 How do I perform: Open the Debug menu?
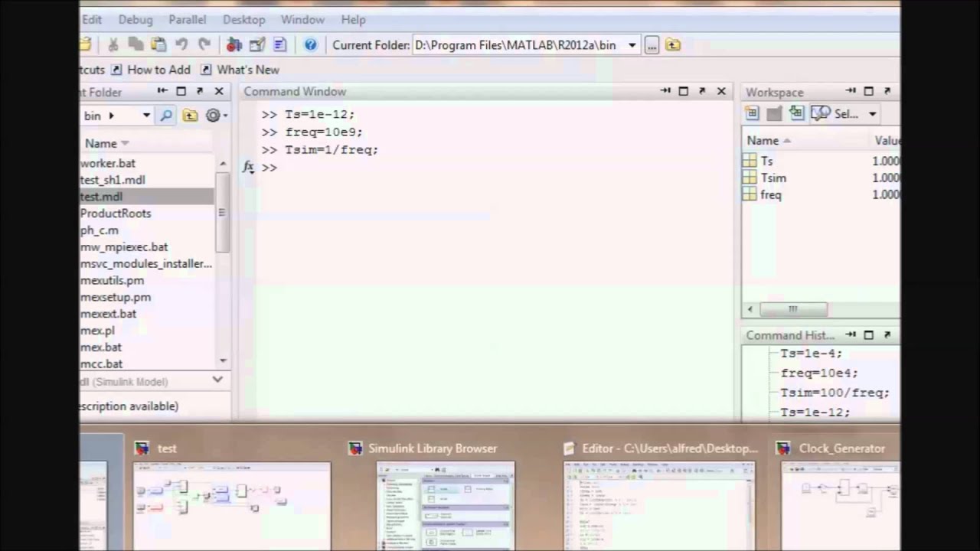[136, 20]
